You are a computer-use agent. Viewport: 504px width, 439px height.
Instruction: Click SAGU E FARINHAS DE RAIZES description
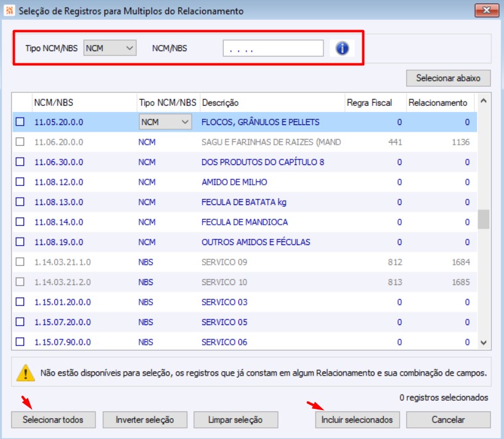tap(271, 142)
